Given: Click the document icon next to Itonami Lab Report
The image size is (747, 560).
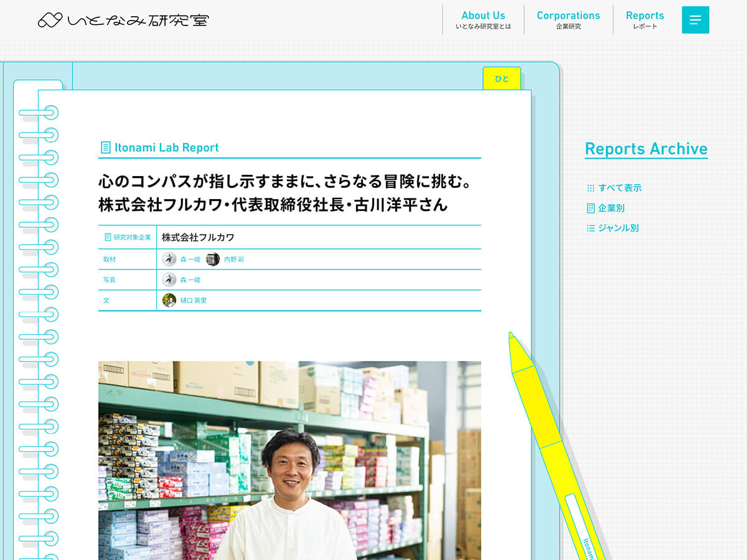Looking at the screenshot, I should 106,147.
